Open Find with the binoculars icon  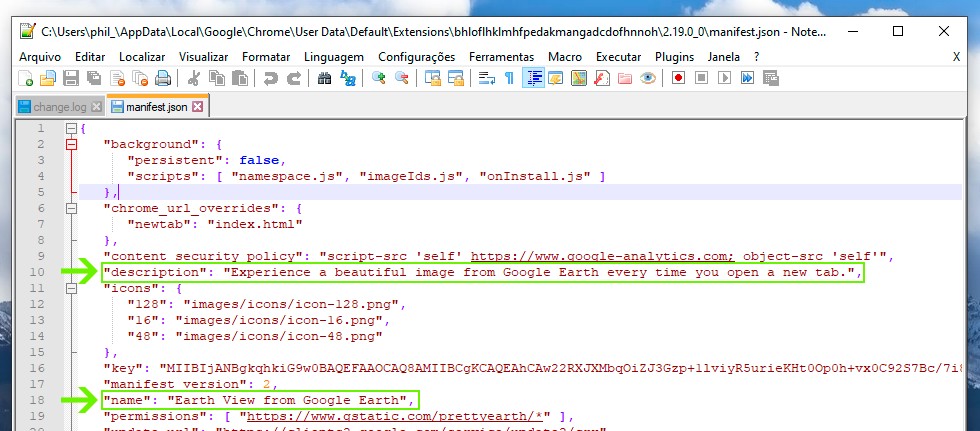pyautogui.click(x=324, y=78)
